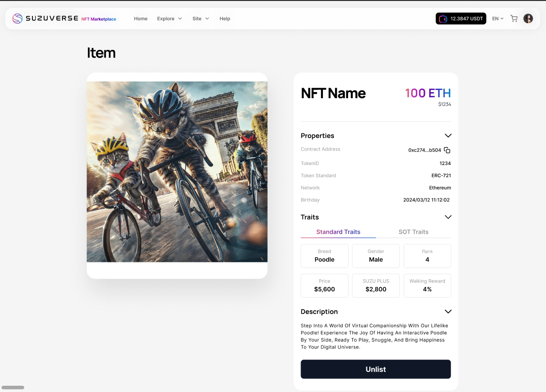Click the cycling cats NFT image
This screenshot has width=546, height=392.
click(x=177, y=172)
